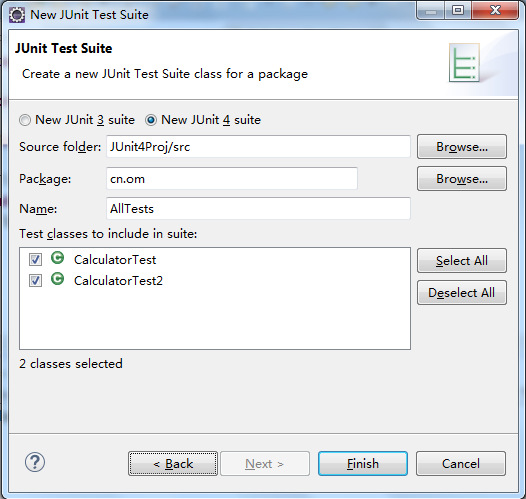Screen dimensions: 526x499
Task: Click the Eclipse icon in title bar
Action: pos(17,15)
